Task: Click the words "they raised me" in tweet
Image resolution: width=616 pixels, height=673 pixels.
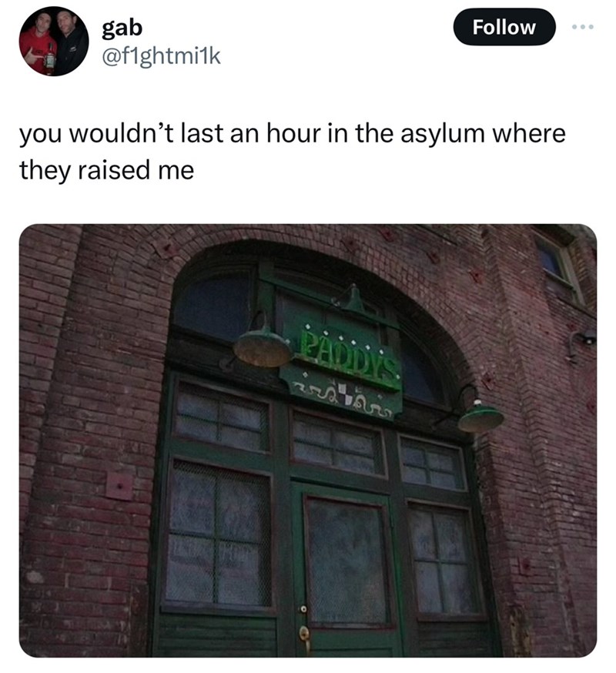Action: [x=106, y=170]
